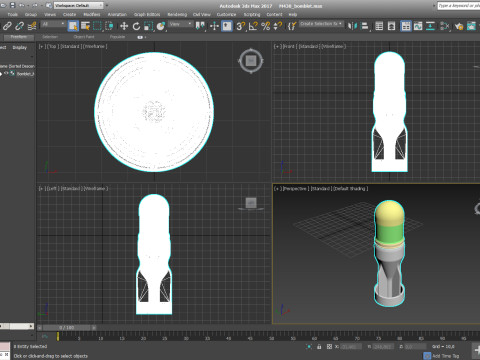Toggle eye visibility of Bomblet object

(6, 74)
